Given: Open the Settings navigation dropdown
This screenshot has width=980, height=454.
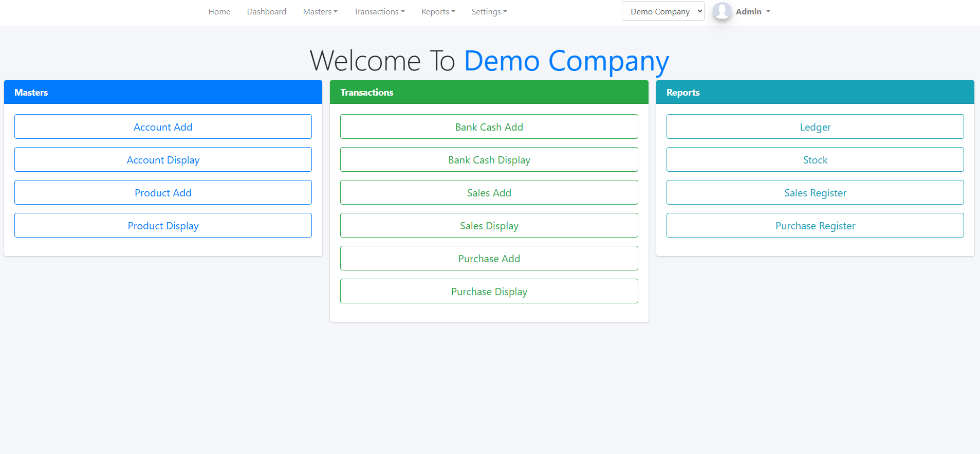Looking at the screenshot, I should (x=489, y=12).
